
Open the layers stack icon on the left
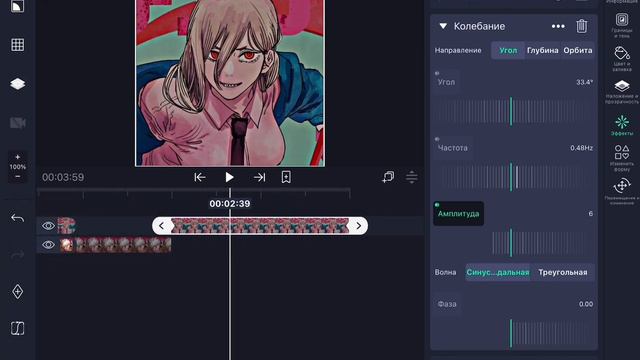point(18,84)
